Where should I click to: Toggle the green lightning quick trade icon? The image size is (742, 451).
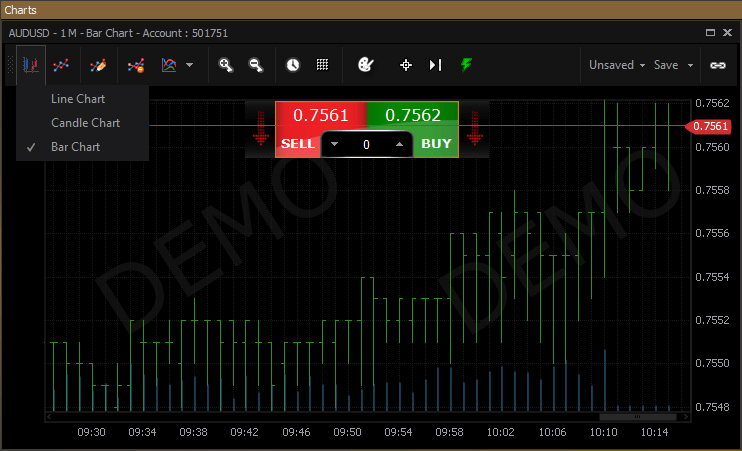tap(466, 65)
